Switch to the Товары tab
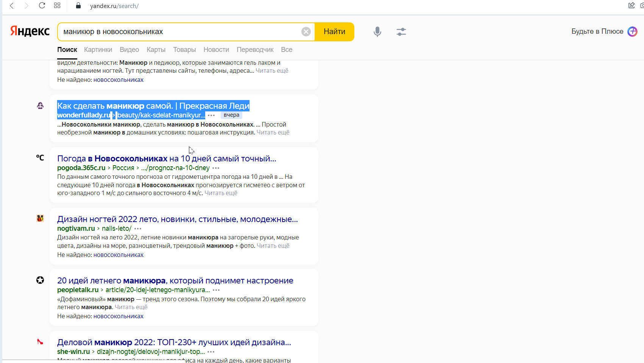This screenshot has height=363, width=644. coord(184,50)
